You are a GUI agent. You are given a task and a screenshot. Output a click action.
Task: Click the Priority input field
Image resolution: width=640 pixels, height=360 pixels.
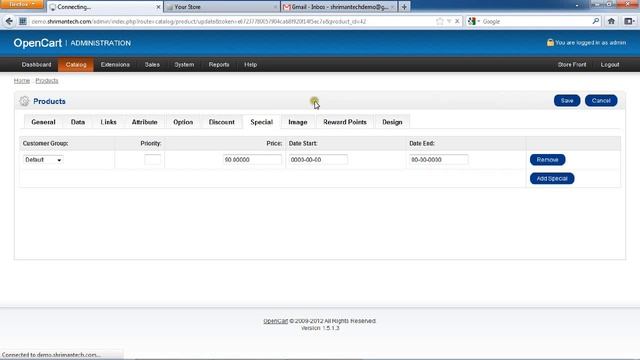point(152,160)
